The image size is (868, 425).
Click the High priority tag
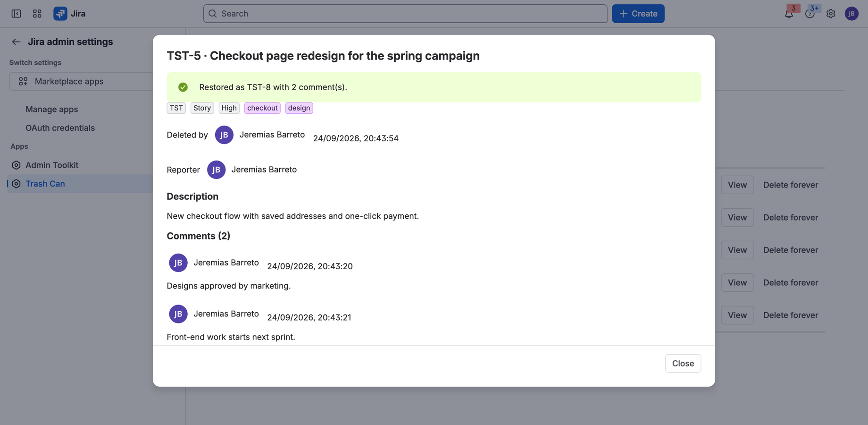click(229, 108)
